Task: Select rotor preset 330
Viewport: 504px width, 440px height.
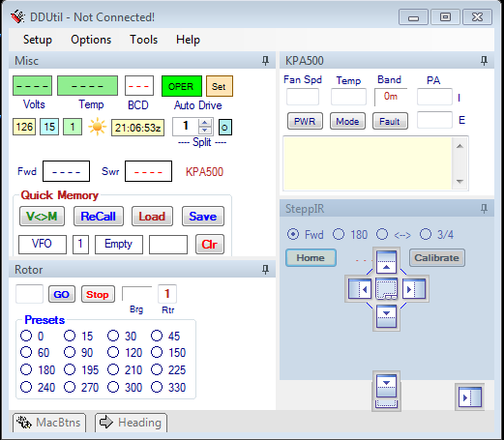Action: tap(157, 387)
